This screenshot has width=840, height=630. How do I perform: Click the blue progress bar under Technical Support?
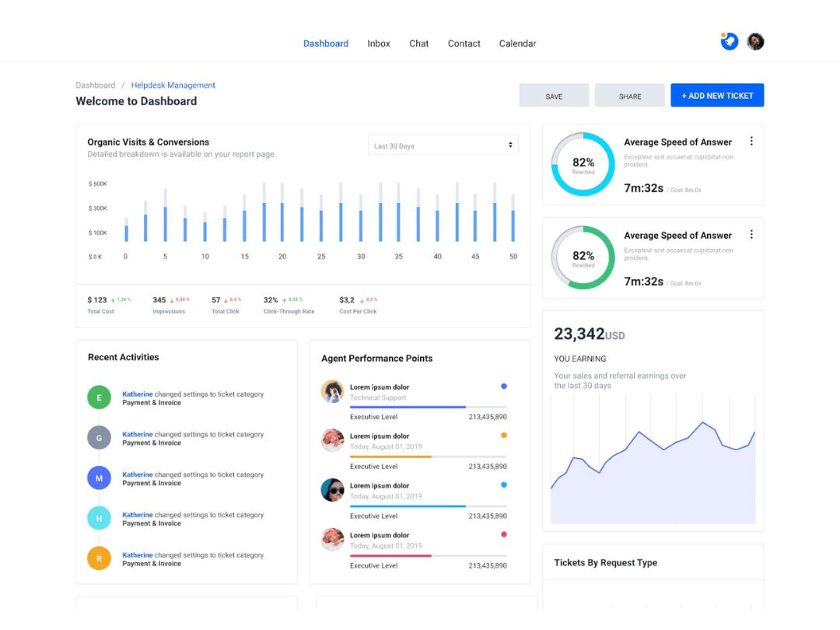click(428, 407)
